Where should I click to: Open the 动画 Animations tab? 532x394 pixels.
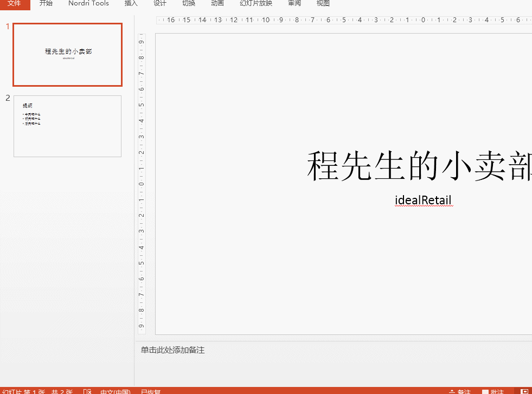click(x=217, y=4)
